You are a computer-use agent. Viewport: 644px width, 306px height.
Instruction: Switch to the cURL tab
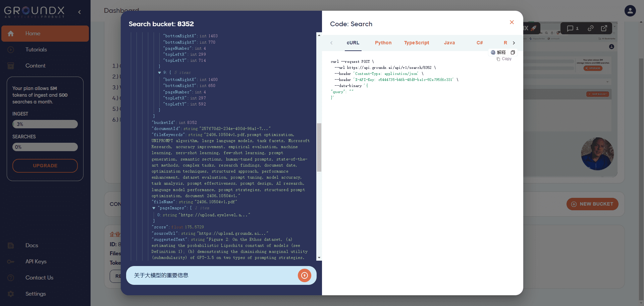click(353, 43)
